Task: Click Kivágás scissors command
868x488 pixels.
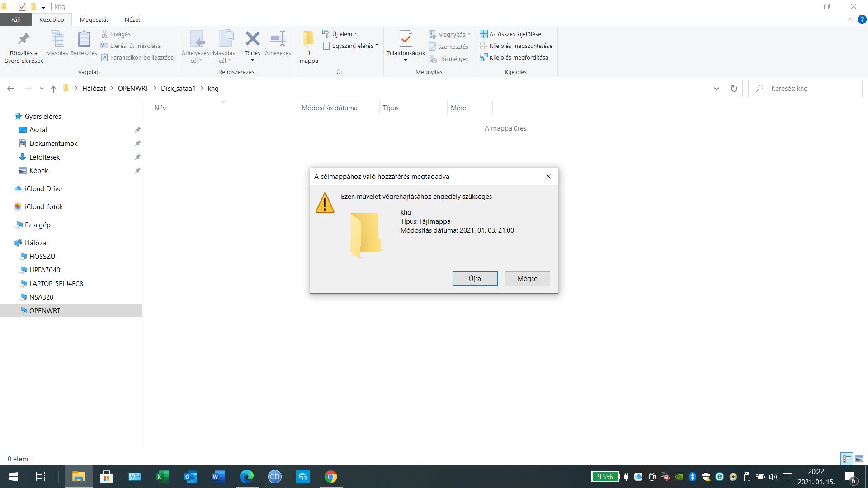Action: (x=116, y=34)
